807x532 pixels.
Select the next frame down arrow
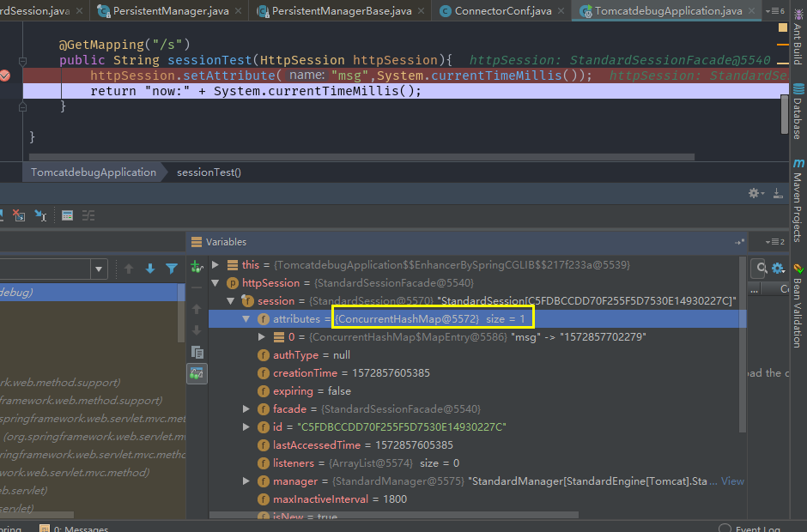(150, 269)
